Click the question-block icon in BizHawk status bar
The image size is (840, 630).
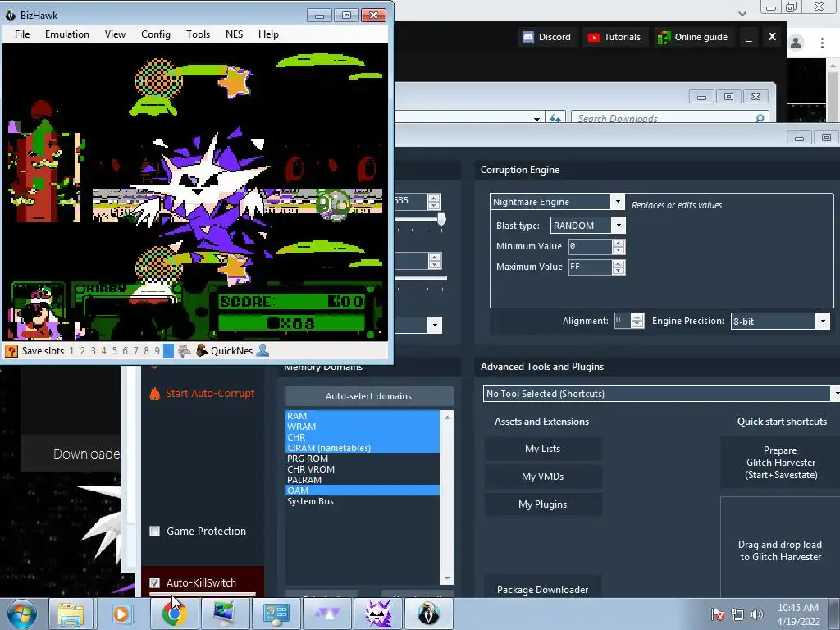(11, 351)
